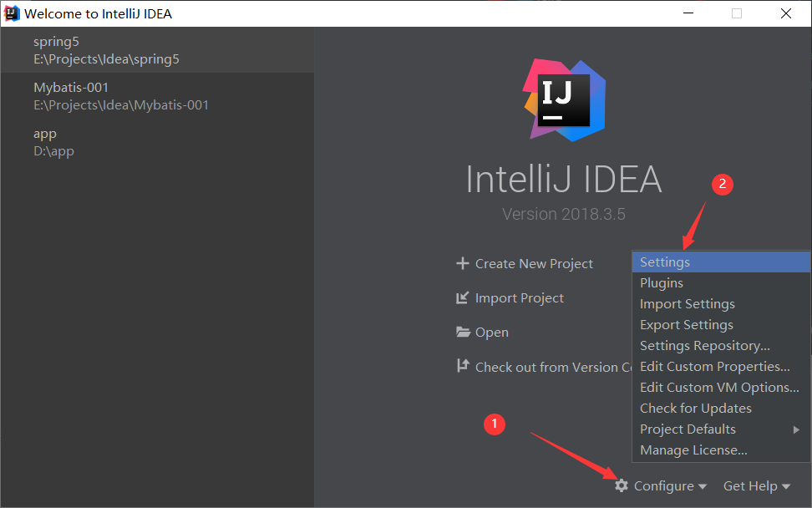
Task: Click the IntelliJ IDEA title bar app icon
Action: (x=12, y=13)
